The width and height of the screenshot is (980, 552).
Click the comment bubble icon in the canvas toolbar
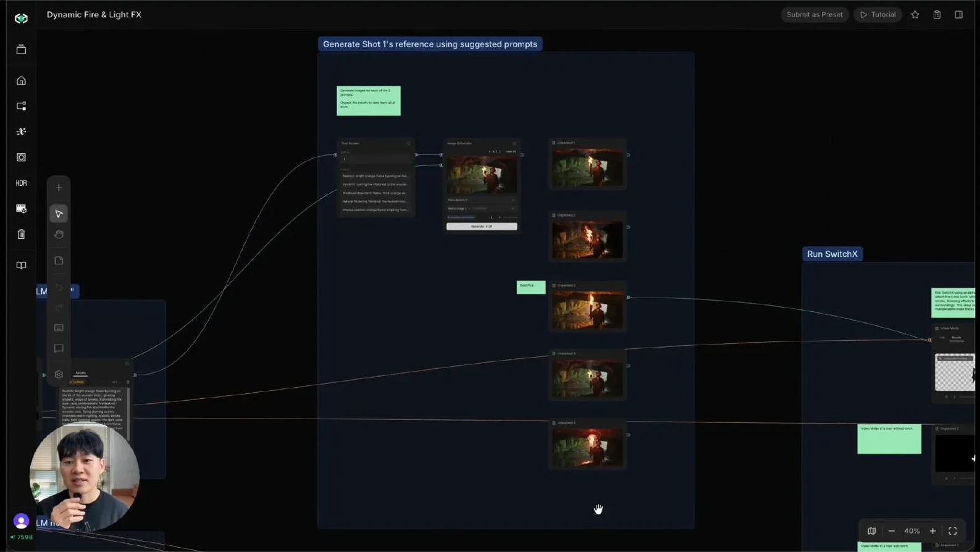click(x=59, y=349)
